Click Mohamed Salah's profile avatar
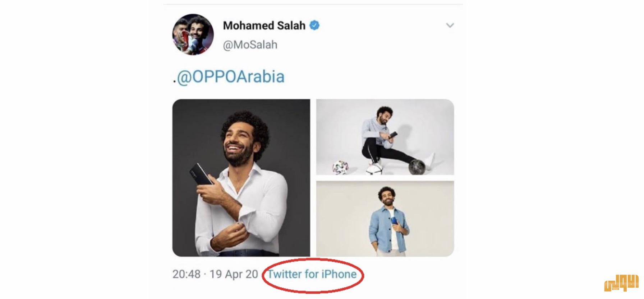Image resolution: width=644 pixels, height=299 pixels. coord(193,35)
